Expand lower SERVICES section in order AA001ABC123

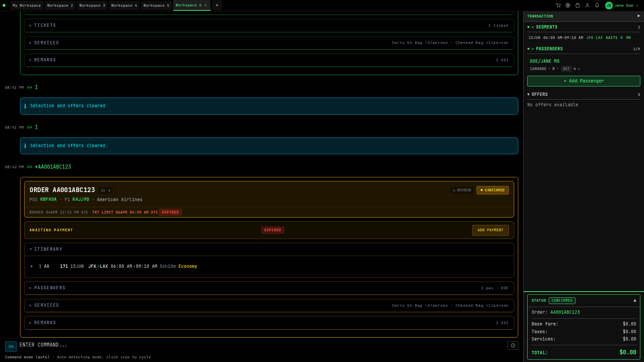pos(269,305)
